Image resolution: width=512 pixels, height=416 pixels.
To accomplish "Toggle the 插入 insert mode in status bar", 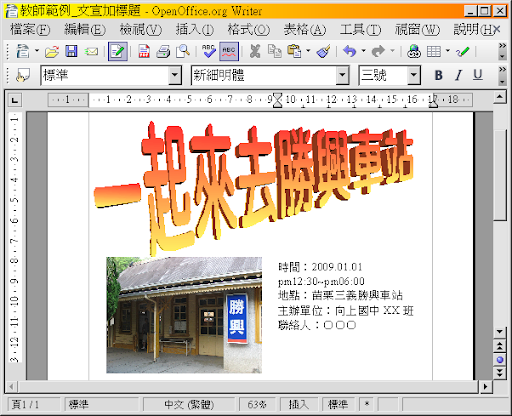I will click(299, 405).
